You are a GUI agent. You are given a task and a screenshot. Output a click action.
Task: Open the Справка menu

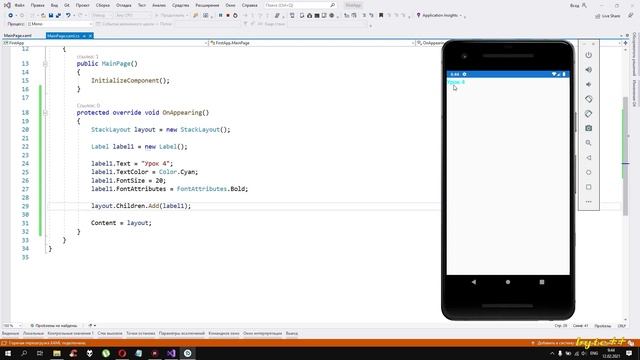pyautogui.click(x=249, y=5)
